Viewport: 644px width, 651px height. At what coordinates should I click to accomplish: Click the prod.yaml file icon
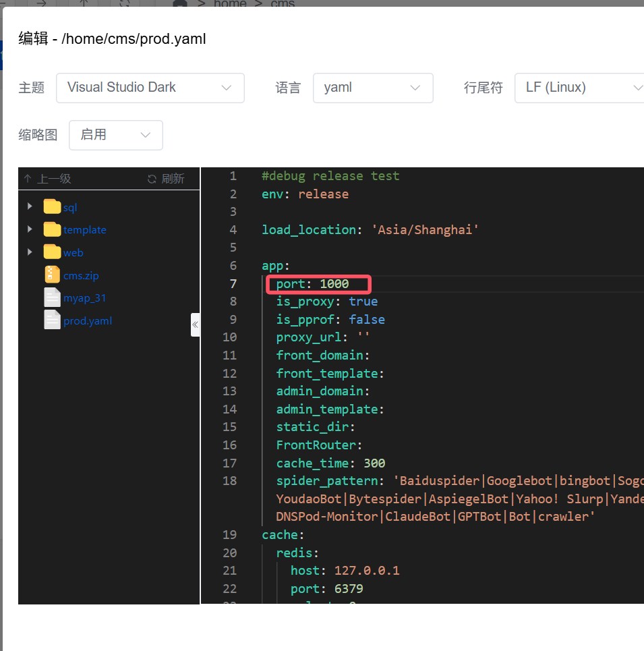52,320
